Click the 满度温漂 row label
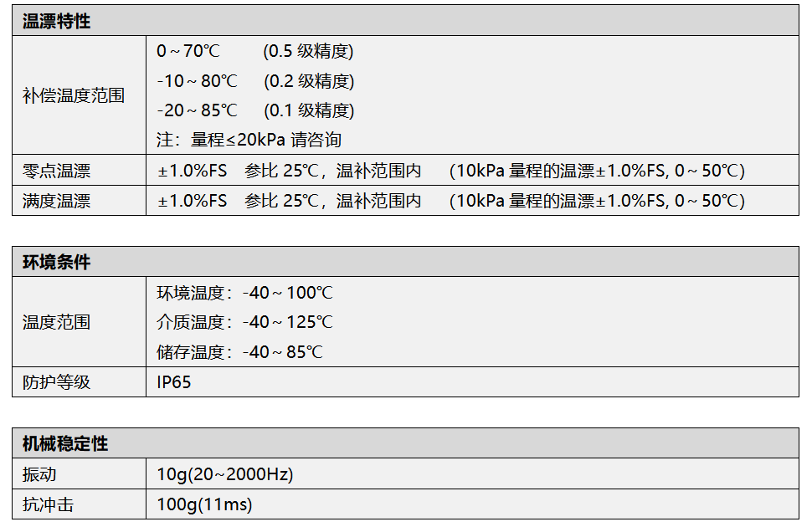Screen dimensions: 812x527 [56, 201]
